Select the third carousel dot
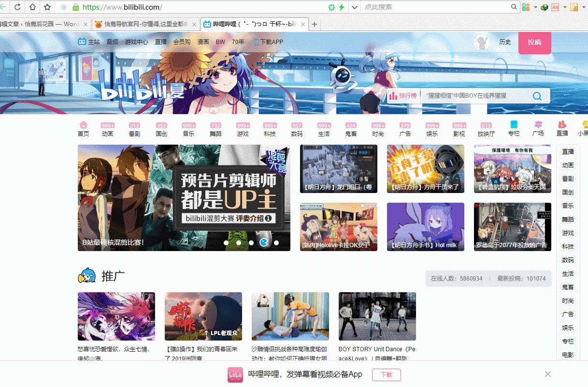Image resolution: width=588 pixels, height=387 pixels. (x=251, y=242)
